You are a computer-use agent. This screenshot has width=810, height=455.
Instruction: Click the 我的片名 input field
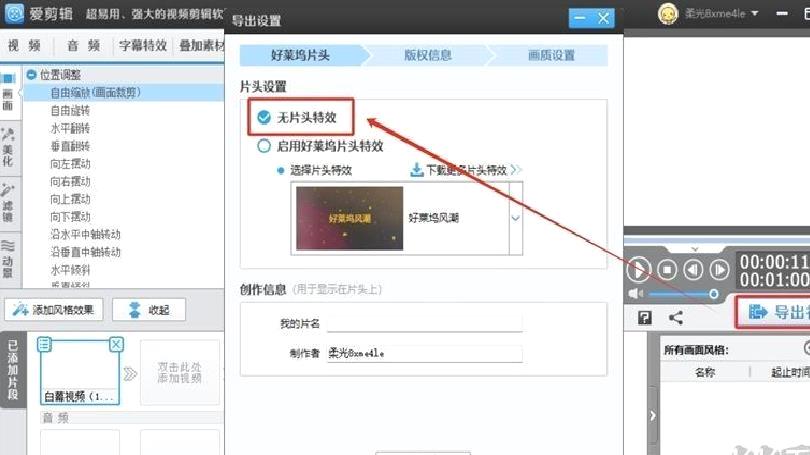pos(425,324)
